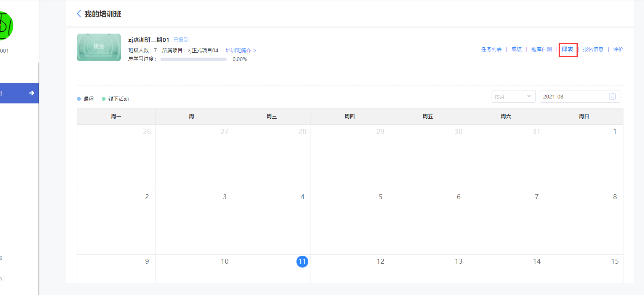Click the green user avatar
This screenshot has width=644, height=295.
pos(5,26)
